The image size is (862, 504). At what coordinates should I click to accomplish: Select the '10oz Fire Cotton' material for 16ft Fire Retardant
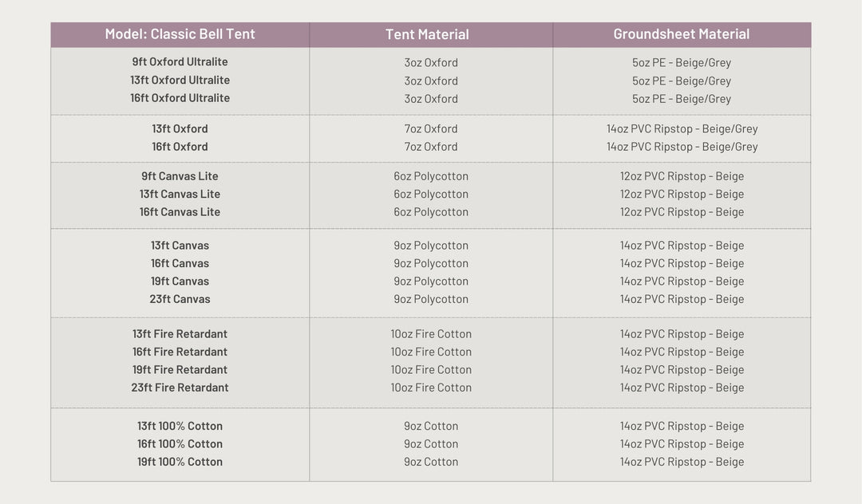point(431,352)
